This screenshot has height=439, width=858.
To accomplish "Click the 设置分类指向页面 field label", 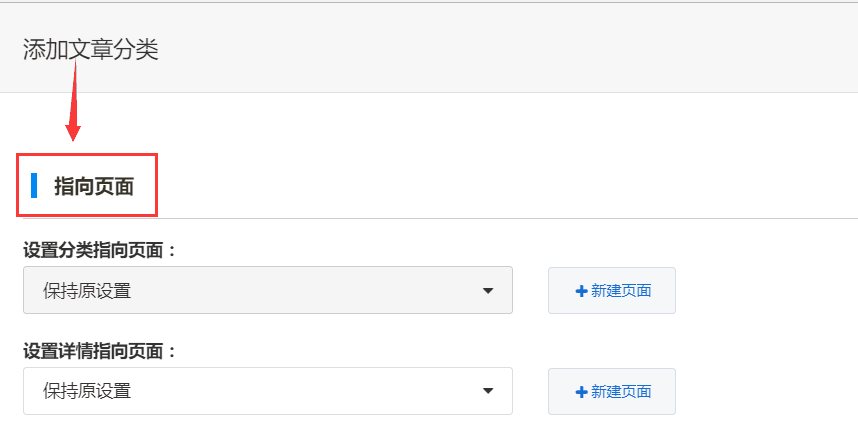I will 99,250.
